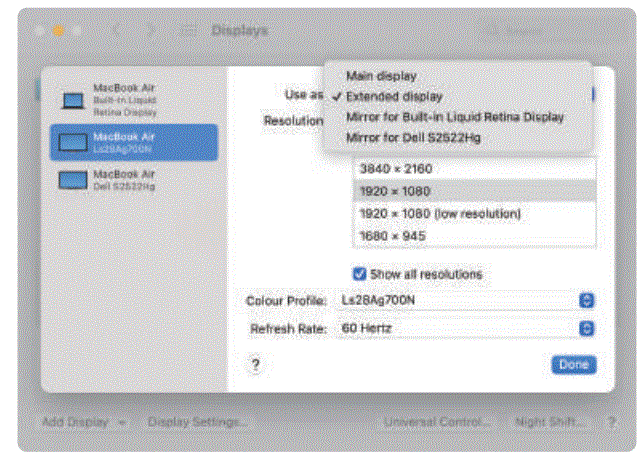Click the Done button
The image size is (642, 454).
(574, 364)
